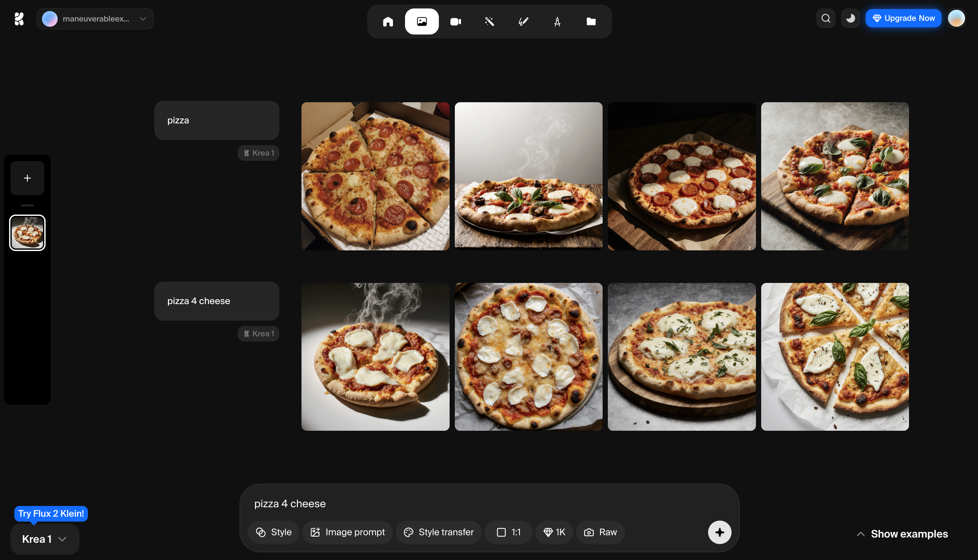
Task: Select the Image generation tab
Action: click(x=422, y=21)
